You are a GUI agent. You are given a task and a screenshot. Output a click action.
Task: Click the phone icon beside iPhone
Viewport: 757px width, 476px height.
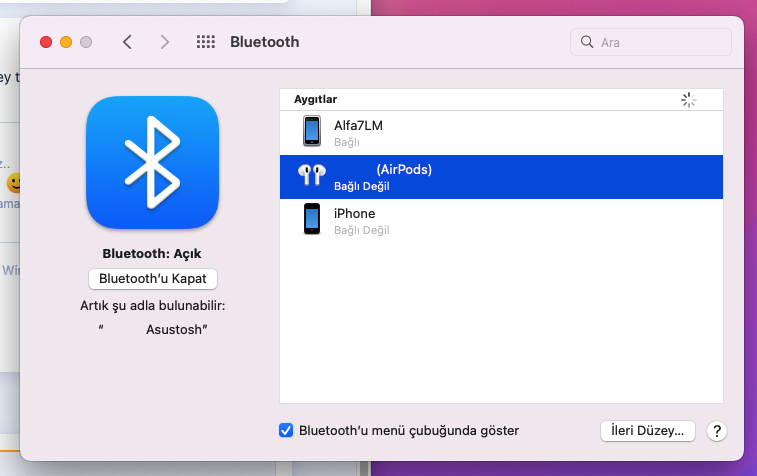tap(312, 220)
